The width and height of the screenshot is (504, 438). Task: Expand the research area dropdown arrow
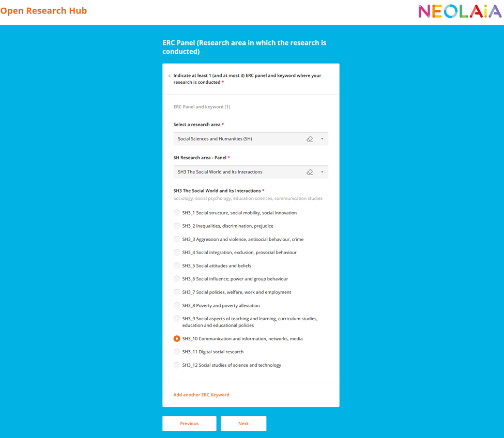[x=322, y=139]
